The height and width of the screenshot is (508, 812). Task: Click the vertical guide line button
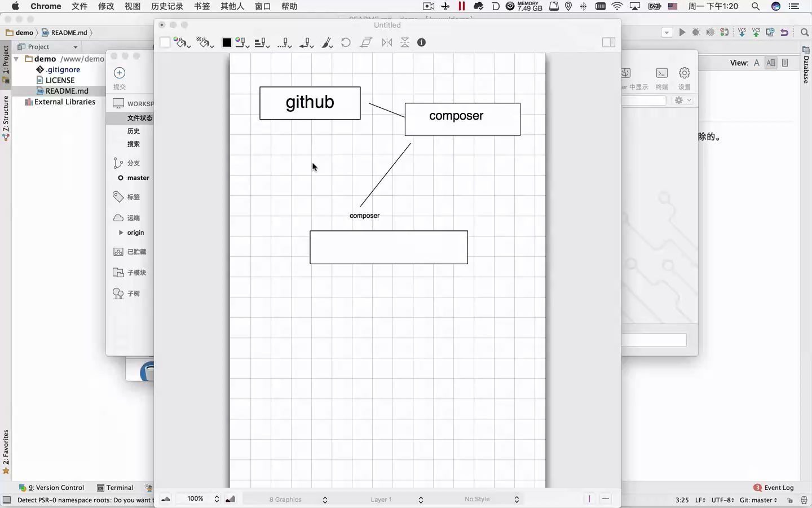point(589,499)
